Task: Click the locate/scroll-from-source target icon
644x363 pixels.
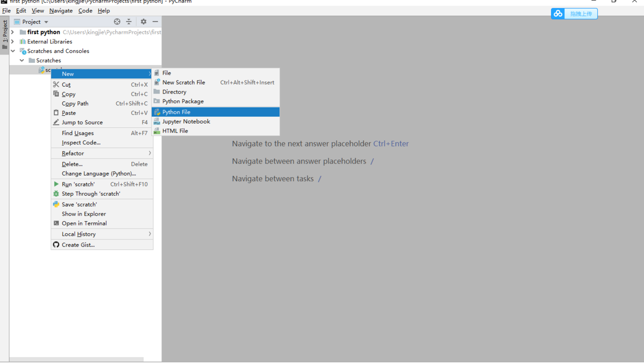Action: [x=117, y=22]
